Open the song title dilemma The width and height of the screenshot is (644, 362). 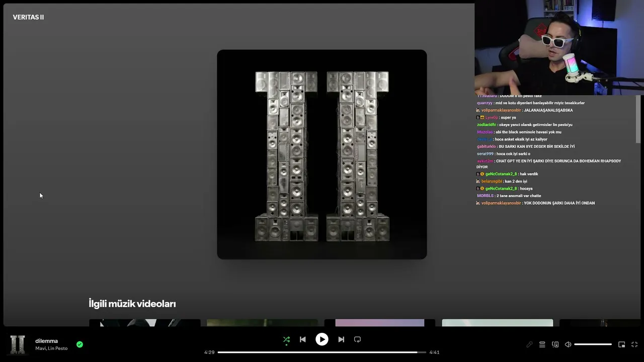(46, 341)
